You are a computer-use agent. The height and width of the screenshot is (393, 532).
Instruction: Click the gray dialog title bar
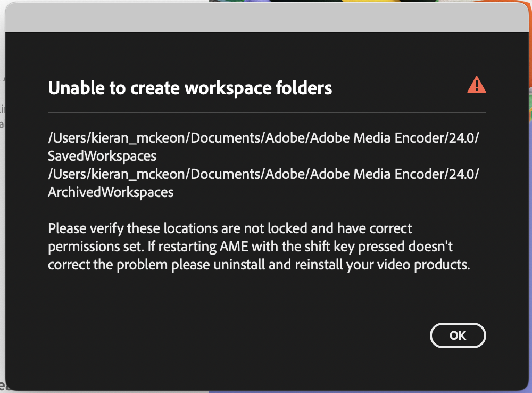[267, 18]
